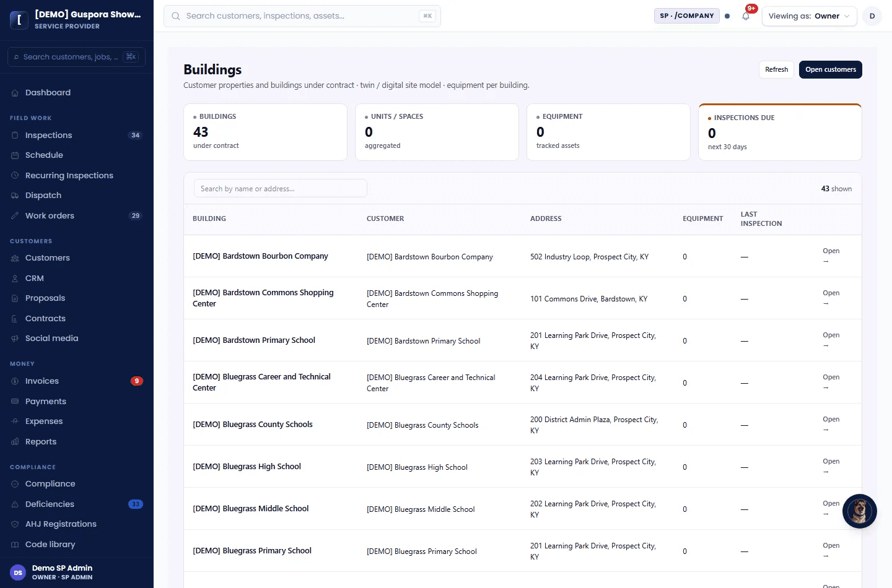Click the DS user avatar
The width and height of the screenshot is (892, 588).
pos(18,573)
